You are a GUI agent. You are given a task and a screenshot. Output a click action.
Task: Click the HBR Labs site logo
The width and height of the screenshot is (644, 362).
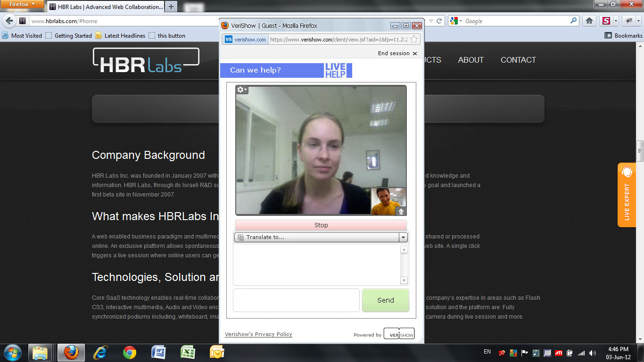click(146, 61)
